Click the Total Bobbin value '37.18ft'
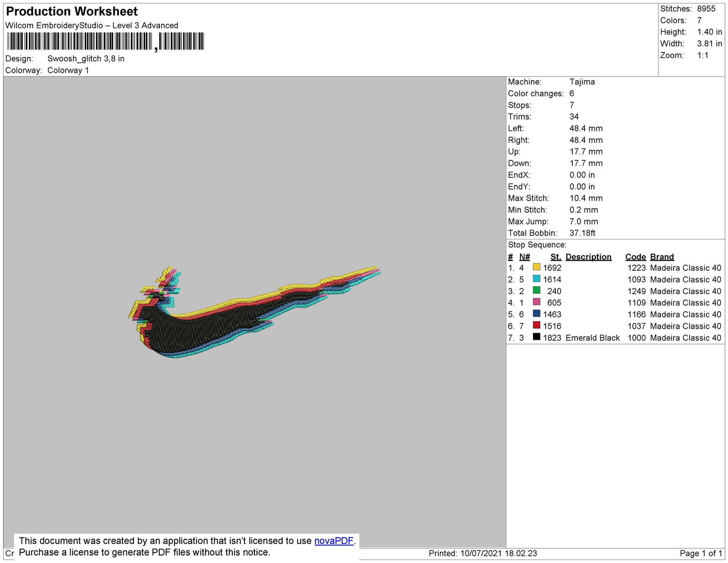Viewport: 728px width, 563px height. 582,233
